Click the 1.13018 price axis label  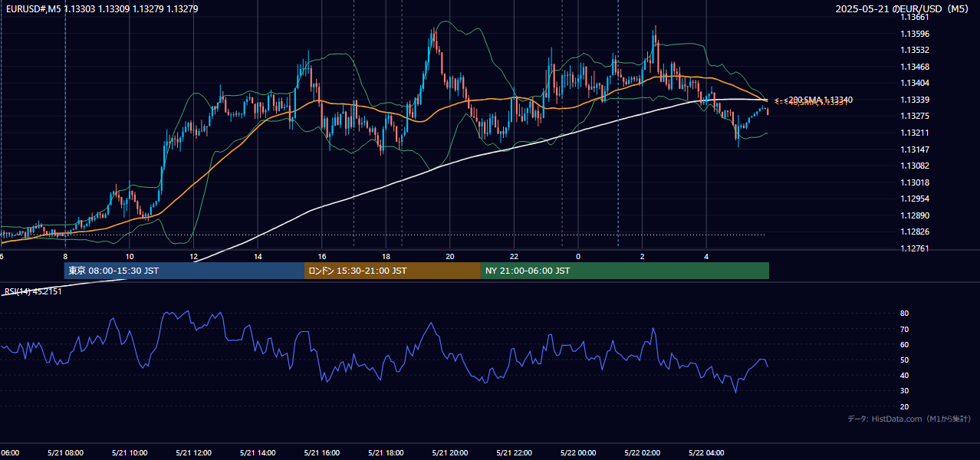(x=915, y=182)
